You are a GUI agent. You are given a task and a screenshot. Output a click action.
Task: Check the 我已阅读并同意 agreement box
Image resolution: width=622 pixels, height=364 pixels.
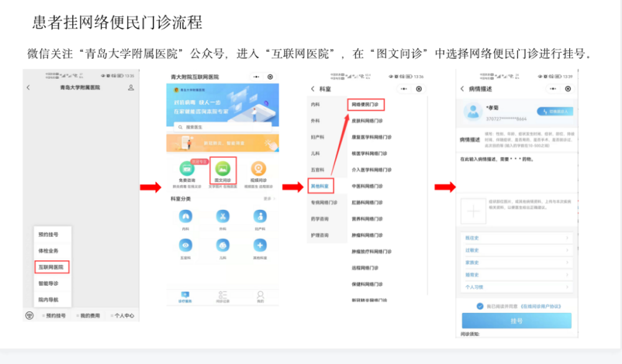coord(480,306)
